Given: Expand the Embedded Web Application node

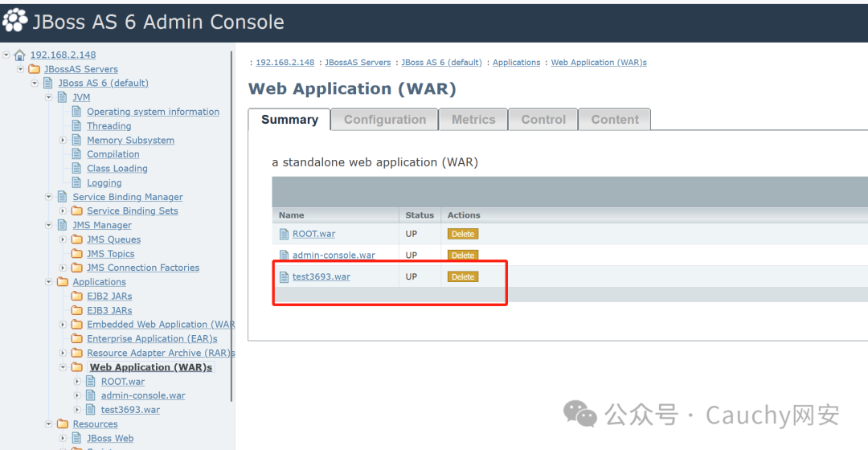Looking at the screenshot, I should pos(63,325).
